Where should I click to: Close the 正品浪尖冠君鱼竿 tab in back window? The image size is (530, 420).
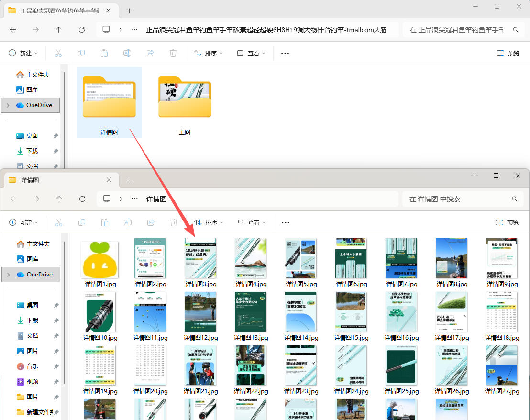click(x=109, y=11)
